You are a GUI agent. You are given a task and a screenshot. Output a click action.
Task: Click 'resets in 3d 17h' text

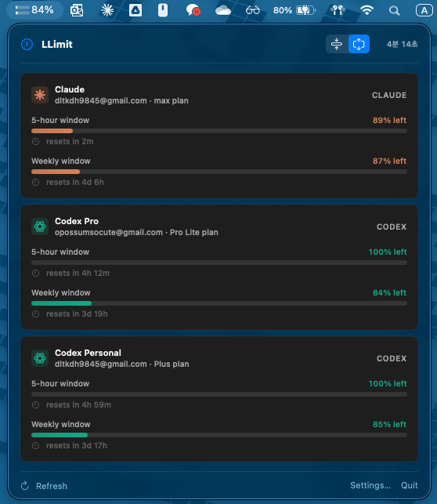coord(77,445)
